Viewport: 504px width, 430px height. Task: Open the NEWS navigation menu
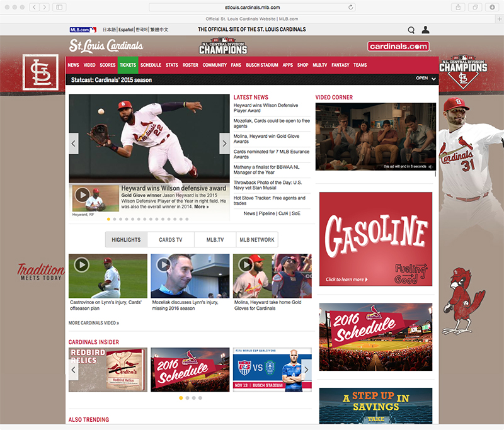coord(73,65)
